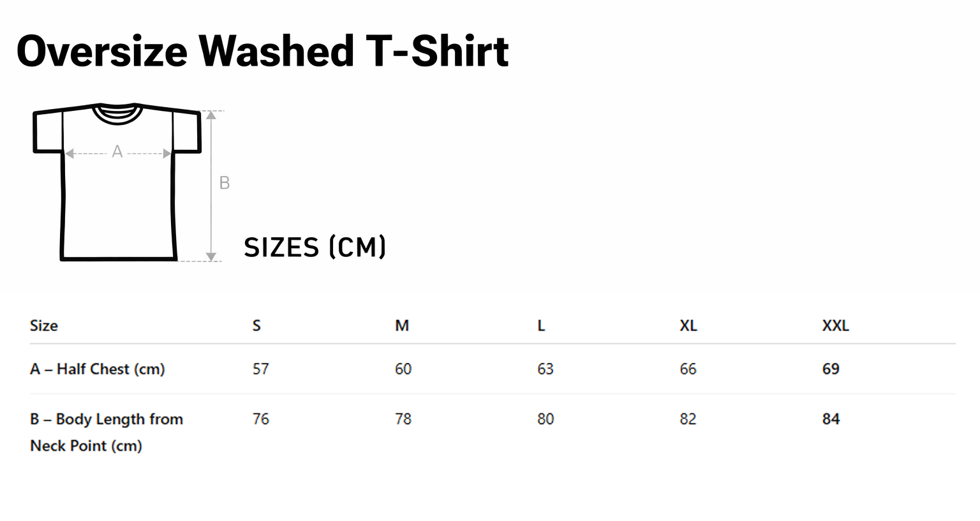The image size is (980, 521).
Task: Select the XL size column header
Action: 688,326
